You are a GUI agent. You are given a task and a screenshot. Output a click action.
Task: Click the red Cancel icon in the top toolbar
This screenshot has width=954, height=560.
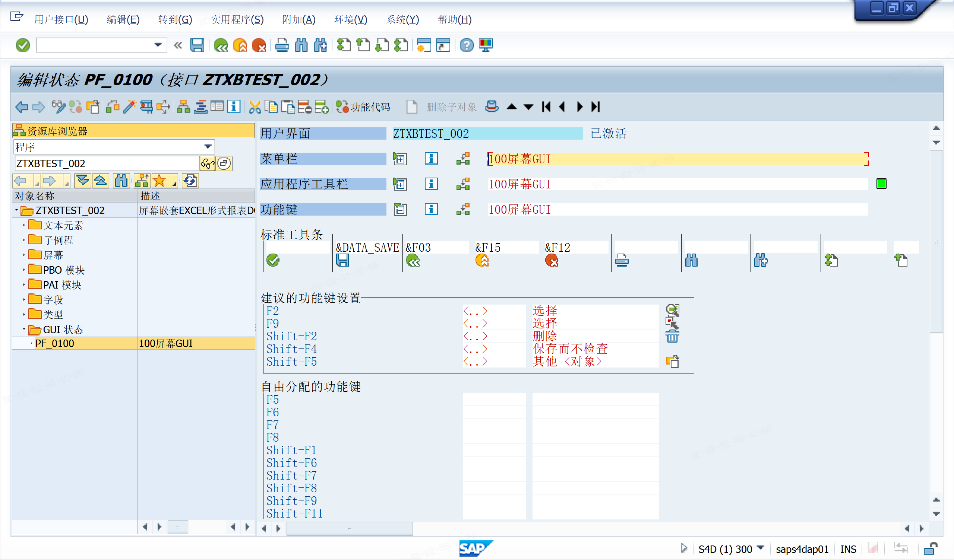pyautogui.click(x=259, y=45)
